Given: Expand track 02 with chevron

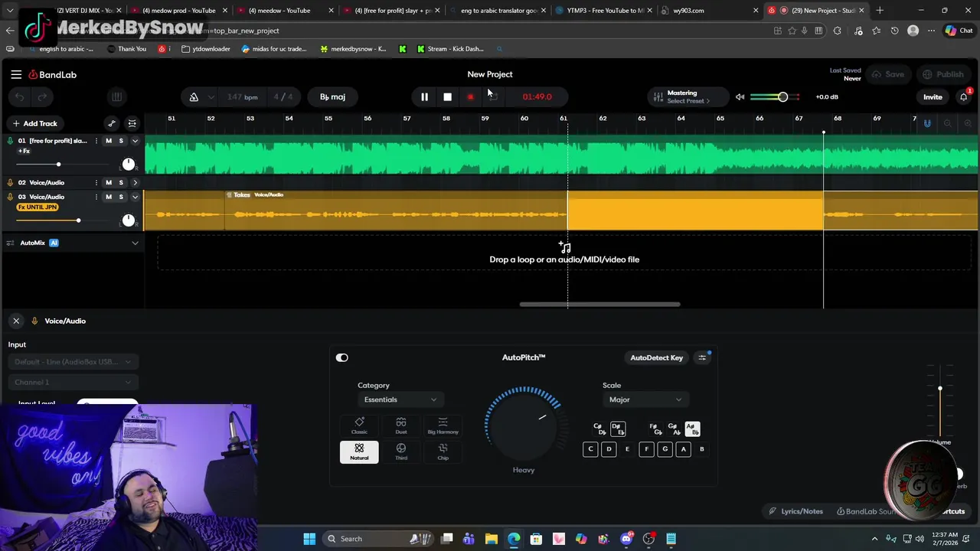Looking at the screenshot, I should 135,183.
